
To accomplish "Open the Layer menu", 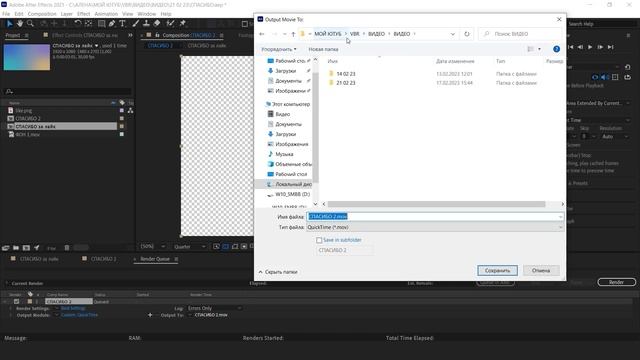I will tap(67, 14).
